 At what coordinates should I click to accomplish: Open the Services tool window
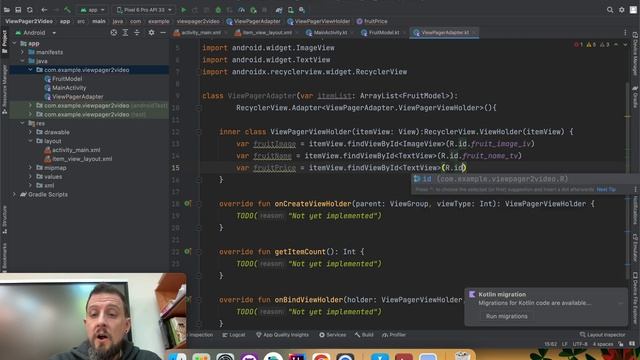[x=333, y=335]
